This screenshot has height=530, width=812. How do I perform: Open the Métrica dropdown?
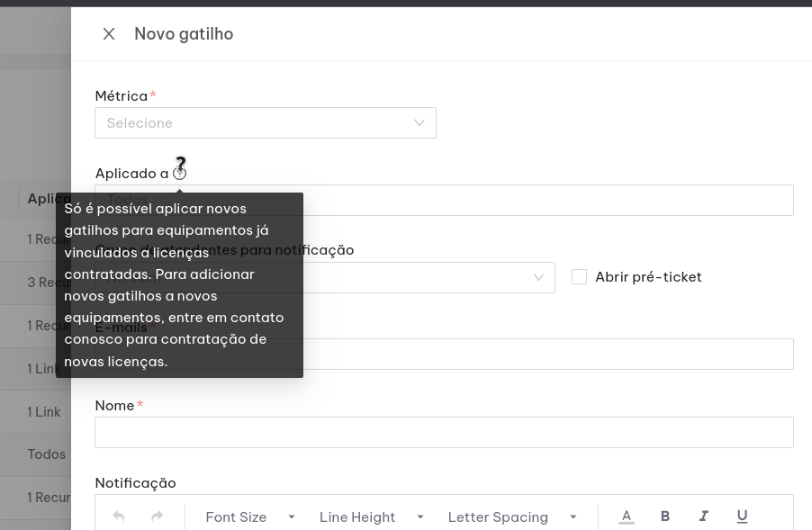265,123
